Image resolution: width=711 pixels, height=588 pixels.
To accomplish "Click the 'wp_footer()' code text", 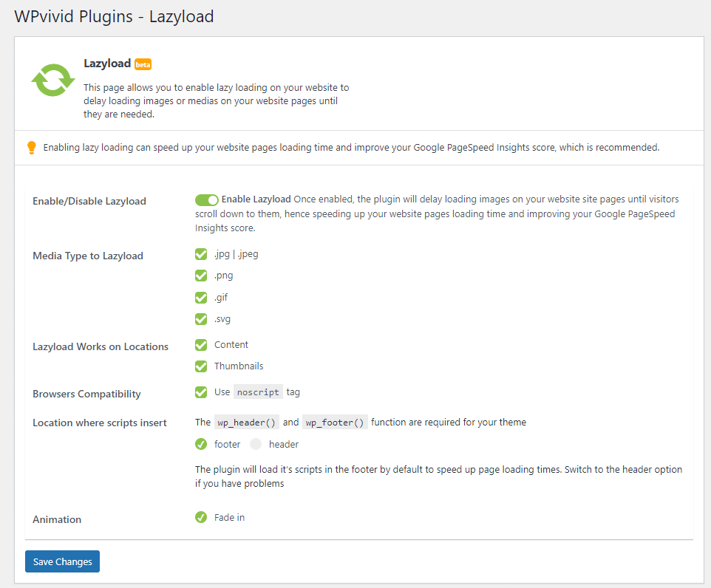I will [335, 423].
